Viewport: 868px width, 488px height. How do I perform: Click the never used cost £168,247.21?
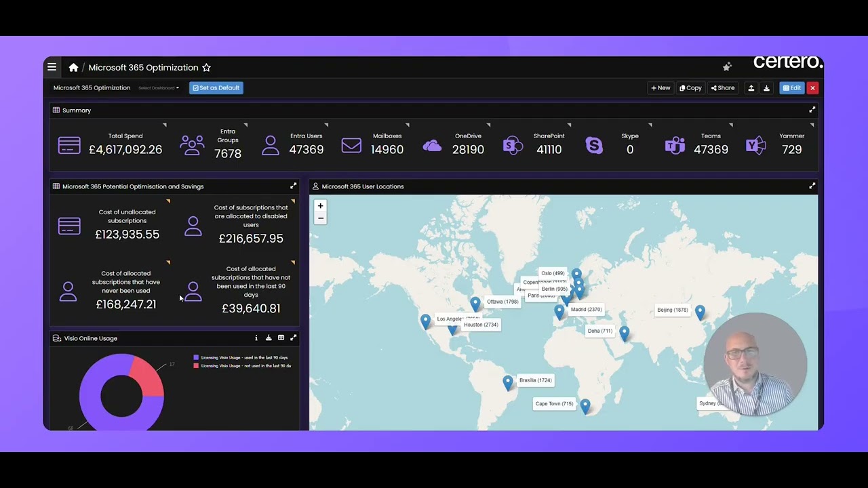pos(126,304)
